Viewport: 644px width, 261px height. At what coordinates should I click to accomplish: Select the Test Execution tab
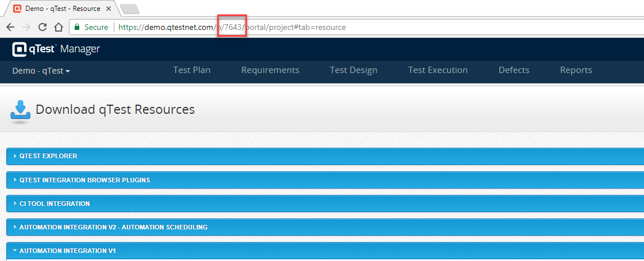(x=438, y=70)
